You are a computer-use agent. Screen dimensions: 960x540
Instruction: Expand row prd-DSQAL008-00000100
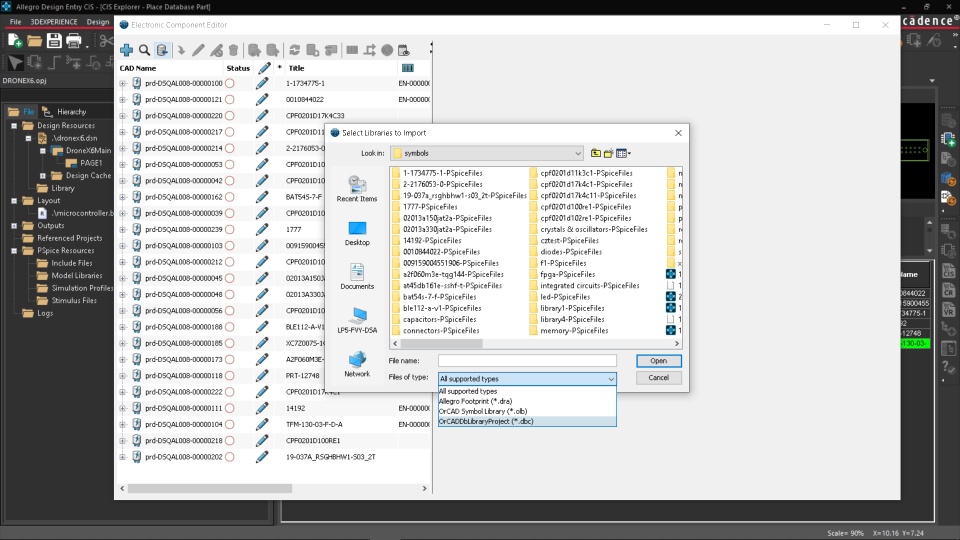tap(122, 83)
